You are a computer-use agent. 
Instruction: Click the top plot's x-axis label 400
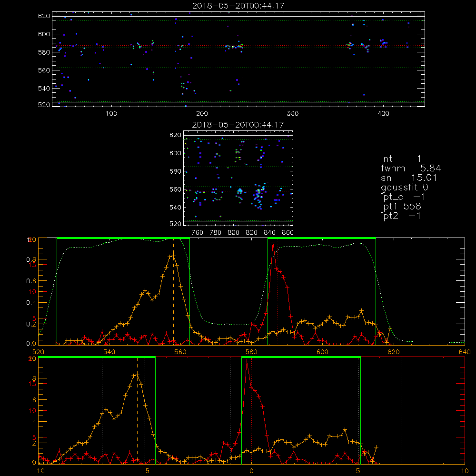pos(383,114)
